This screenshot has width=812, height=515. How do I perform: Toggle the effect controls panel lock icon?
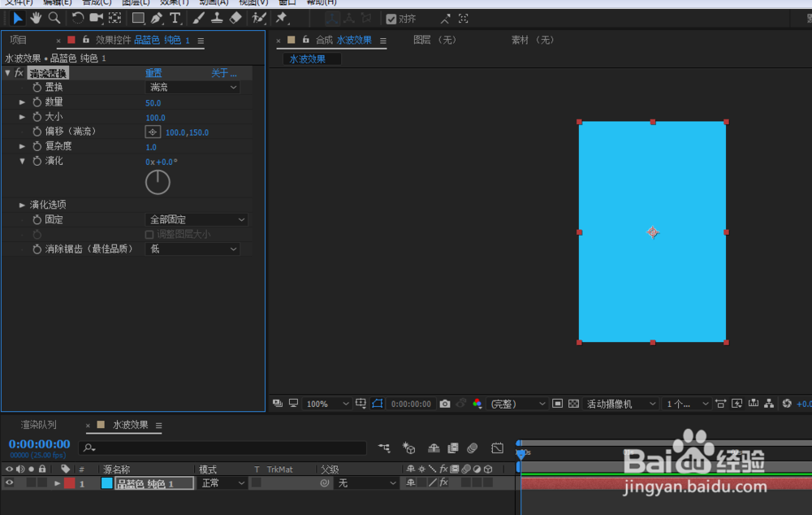[86, 39]
